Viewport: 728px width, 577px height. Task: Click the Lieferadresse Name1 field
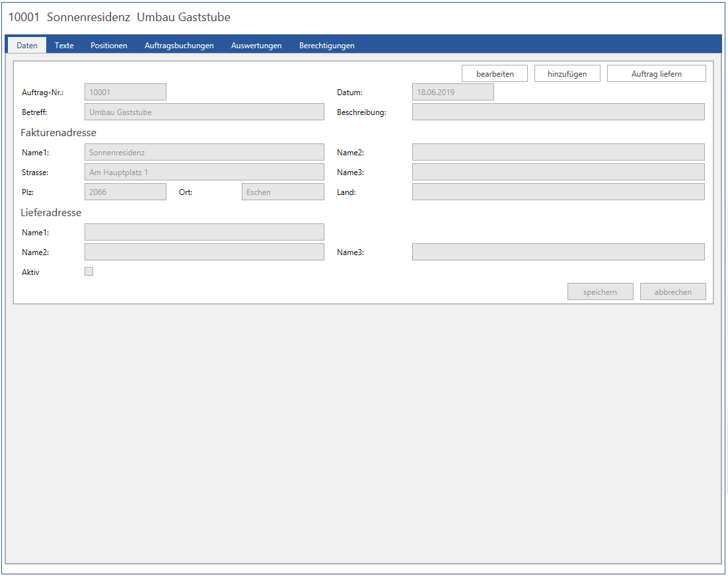pos(204,232)
